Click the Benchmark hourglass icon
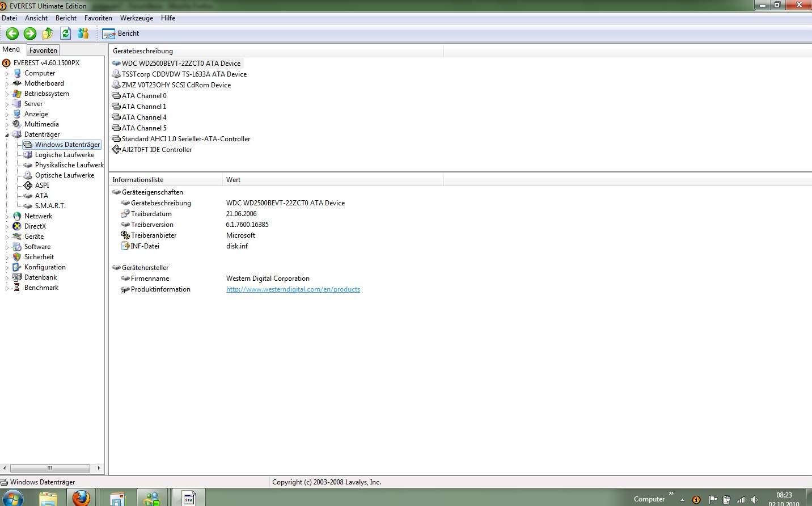The height and width of the screenshot is (506, 812). pyautogui.click(x=17, y=288)
